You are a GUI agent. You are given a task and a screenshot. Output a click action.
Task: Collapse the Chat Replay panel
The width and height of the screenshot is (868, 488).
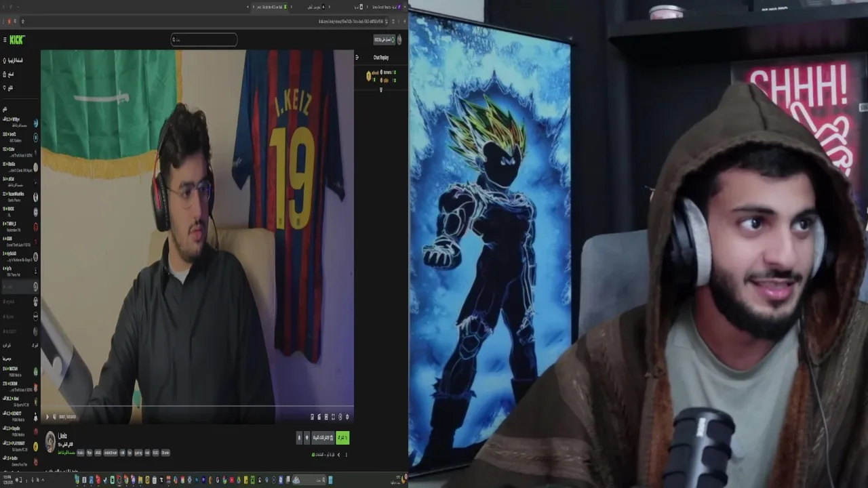pos(357,58)
